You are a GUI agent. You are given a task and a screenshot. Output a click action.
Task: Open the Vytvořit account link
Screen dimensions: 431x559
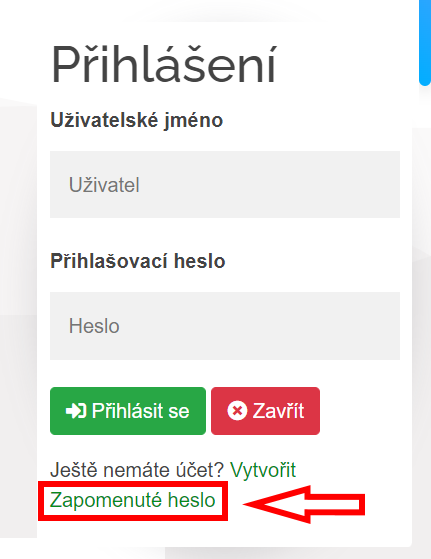263,470
